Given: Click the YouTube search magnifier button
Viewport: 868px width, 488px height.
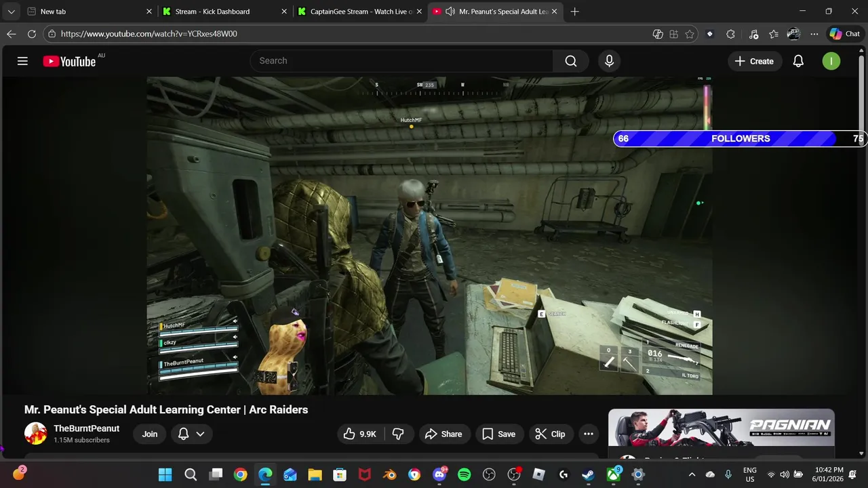Looking at the screenshot, I should click(571, 61).
